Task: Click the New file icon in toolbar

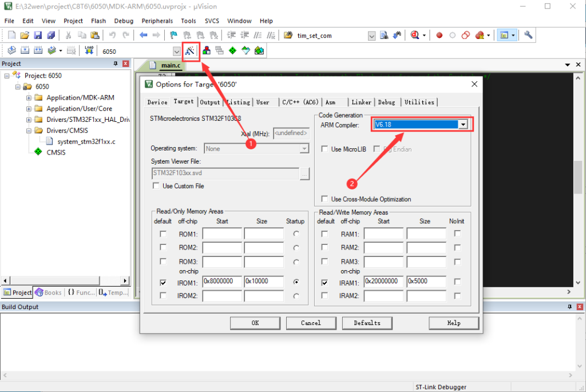Action: click(11, 35)
